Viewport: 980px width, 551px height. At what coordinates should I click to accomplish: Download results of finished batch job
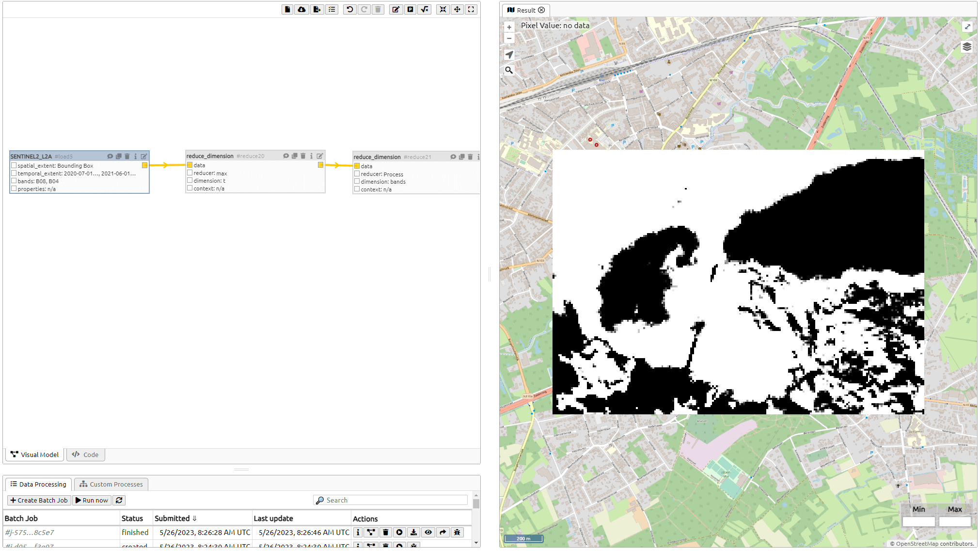pos(413,533)
